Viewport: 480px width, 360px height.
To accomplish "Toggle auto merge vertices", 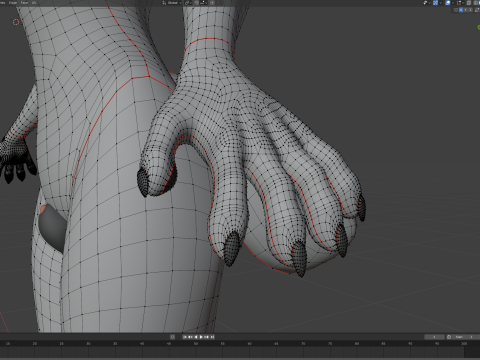I will (x=477, y=10).
